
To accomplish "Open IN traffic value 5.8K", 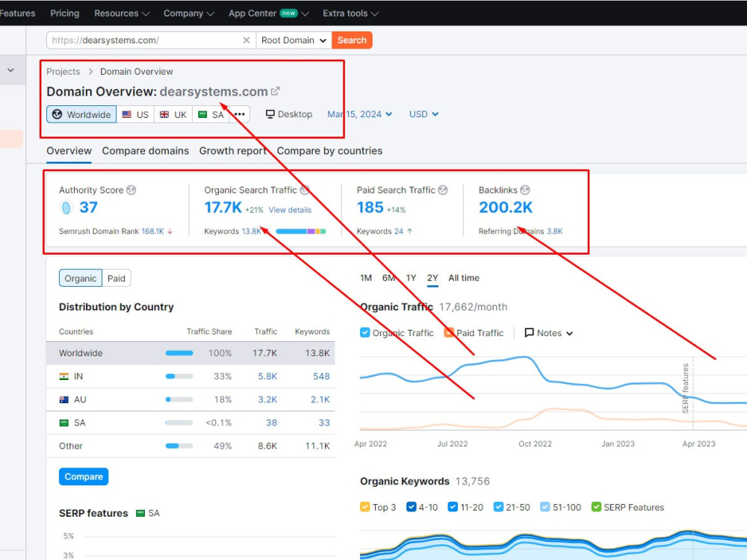I will click(267, 376).
